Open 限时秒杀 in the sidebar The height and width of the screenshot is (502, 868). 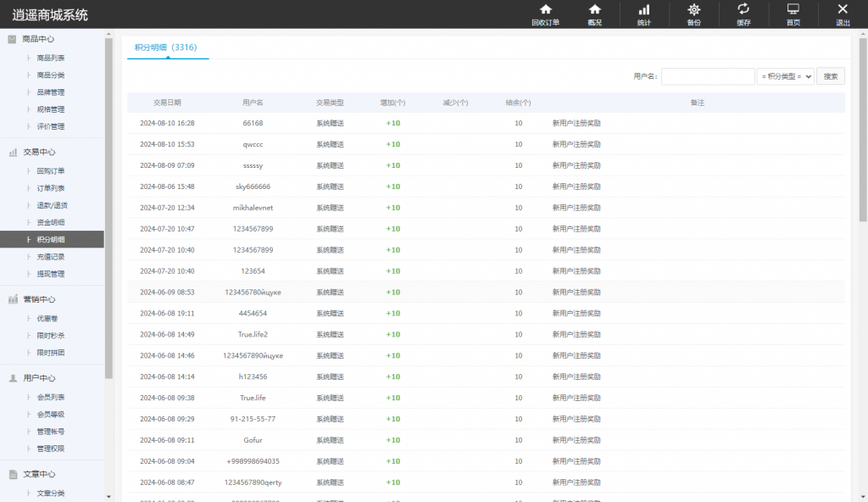click(x=51, y=335)
